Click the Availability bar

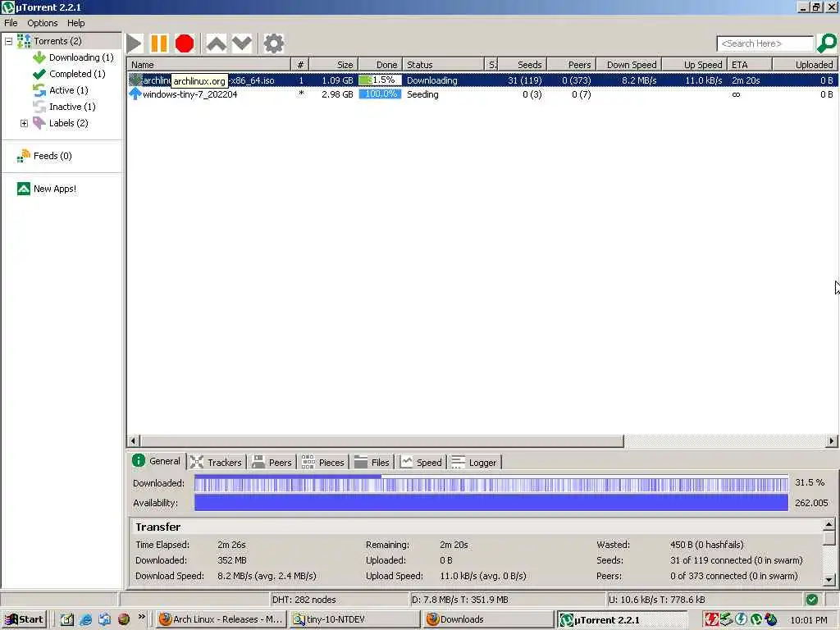pos(491,503)
